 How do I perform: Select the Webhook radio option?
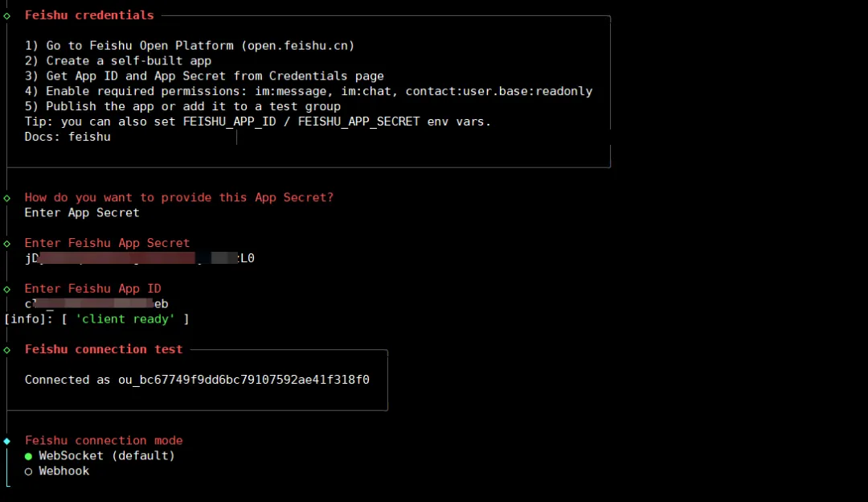(x=57, y=471)
